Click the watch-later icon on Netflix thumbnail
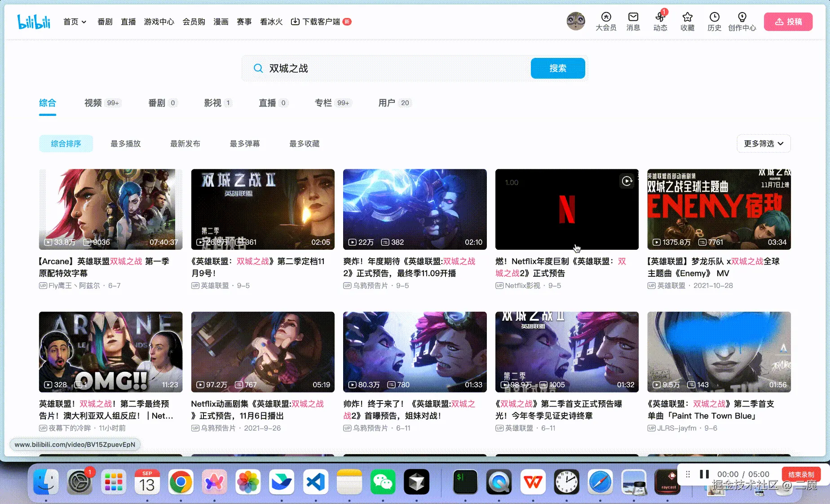Screen dimensions: 830x504 click(627, 181)
